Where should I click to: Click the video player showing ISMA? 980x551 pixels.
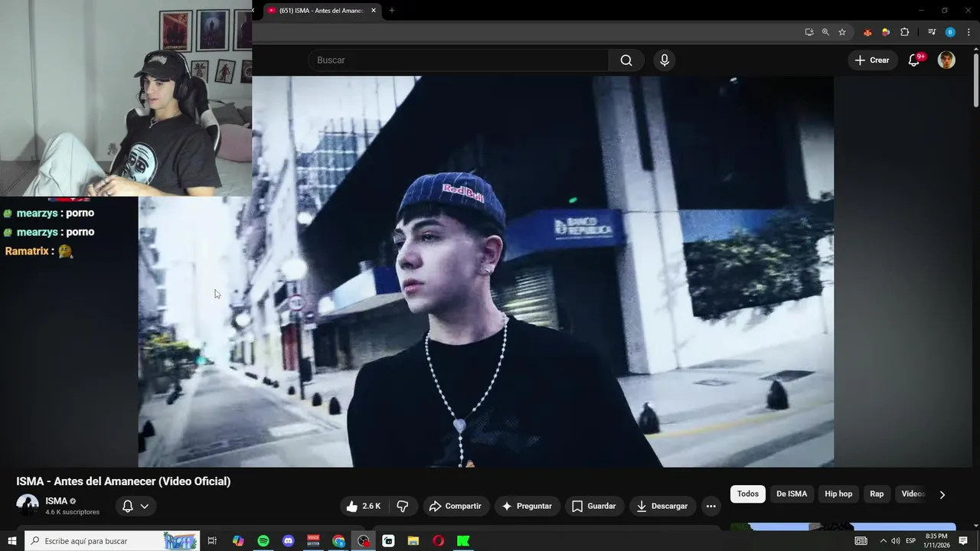click(485, 272)
